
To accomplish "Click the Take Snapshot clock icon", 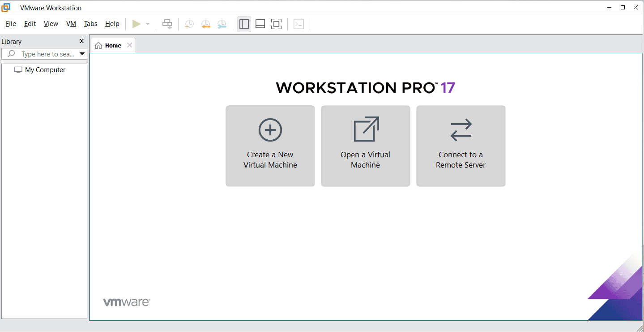I will click(189, 24).
